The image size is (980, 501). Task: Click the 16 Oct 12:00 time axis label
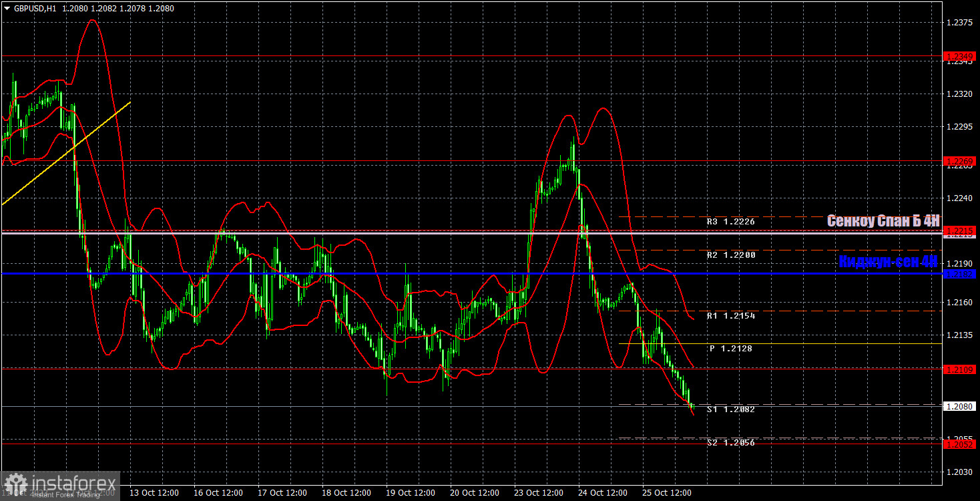[x=218, y=493]
